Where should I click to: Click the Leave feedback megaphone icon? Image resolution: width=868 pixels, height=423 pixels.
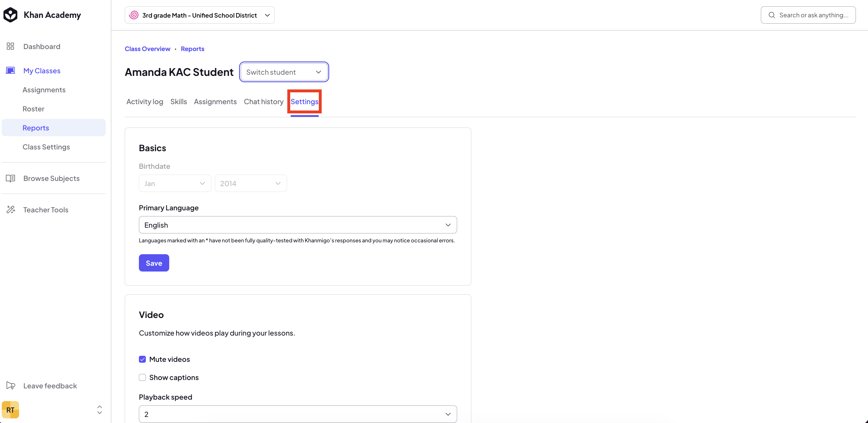[11, 386]
